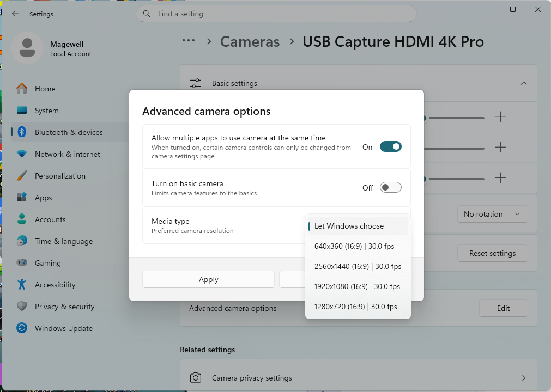Viewport: 551px width, 392px height.
Task: Open System settings via monitor icon
Action: point(22,111)
